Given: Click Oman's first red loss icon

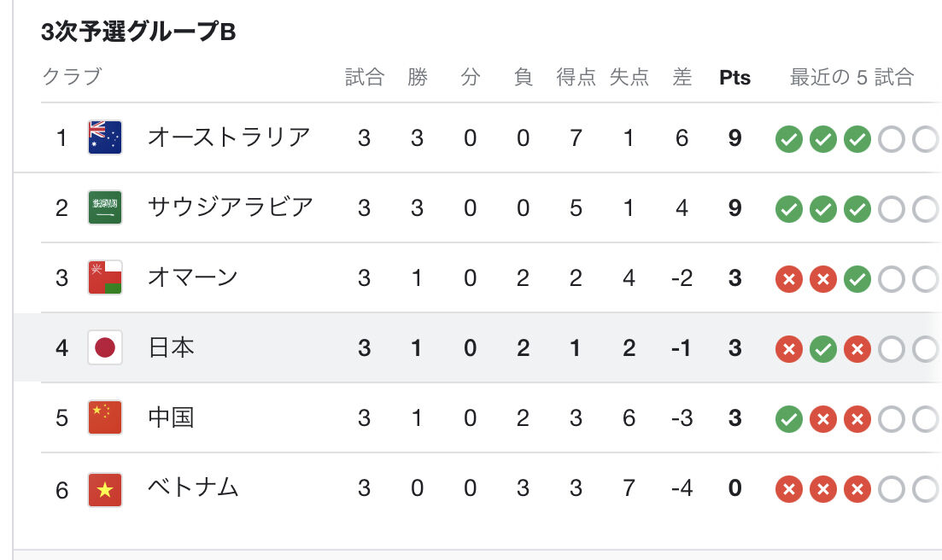Looking at the screenshot, I should coord(789,279).
